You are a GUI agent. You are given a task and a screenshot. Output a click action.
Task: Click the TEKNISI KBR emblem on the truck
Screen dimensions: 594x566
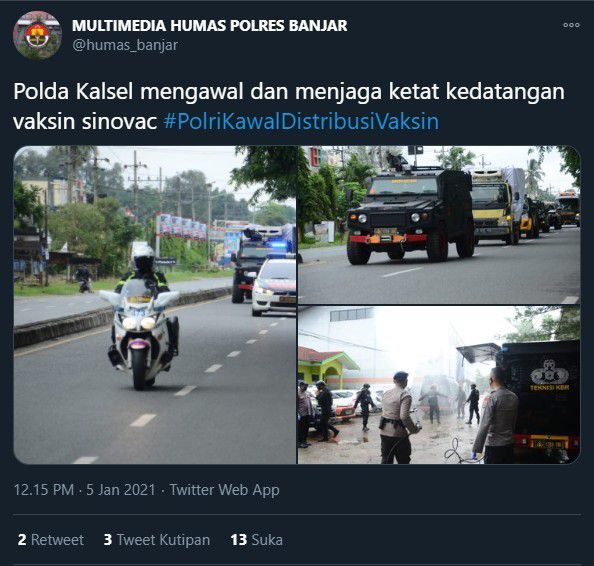(x=549, y=376)
